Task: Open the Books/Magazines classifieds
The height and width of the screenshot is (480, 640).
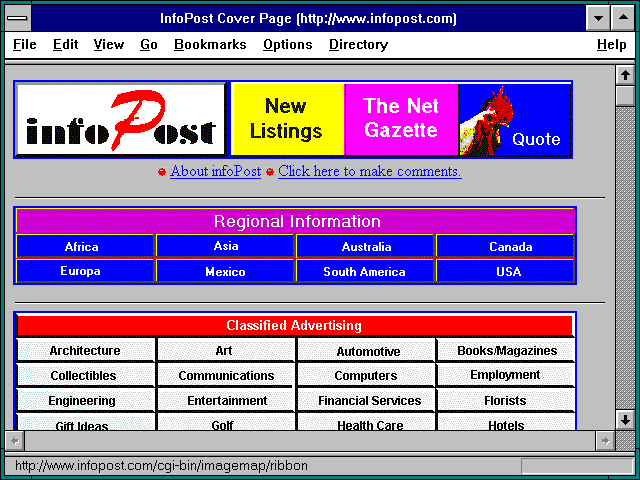Action: tap(506, 350)
